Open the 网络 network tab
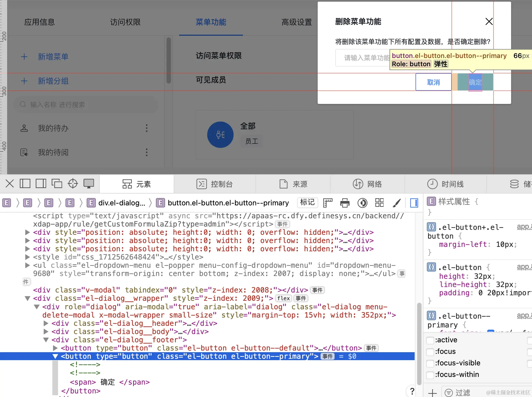 pos(367,184)
